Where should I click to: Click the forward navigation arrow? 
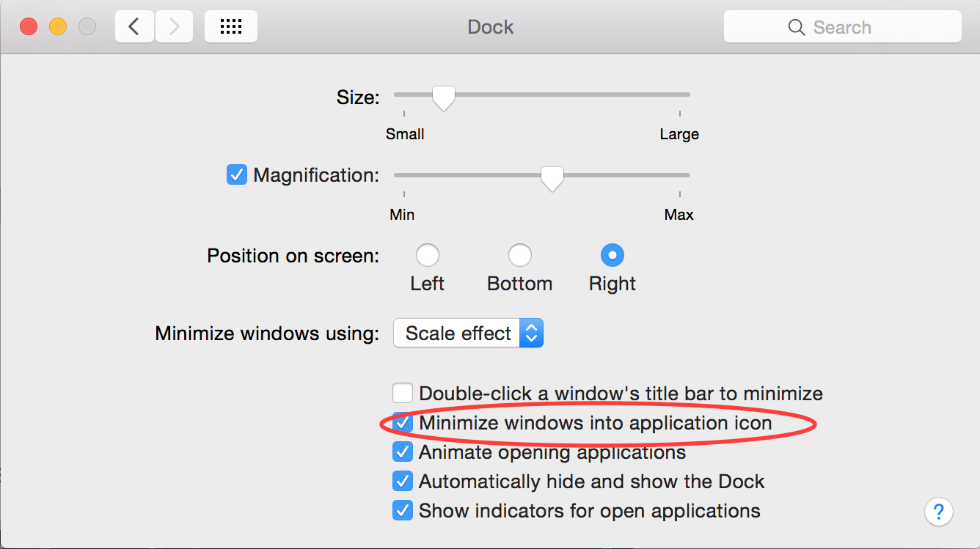(174, 26)
